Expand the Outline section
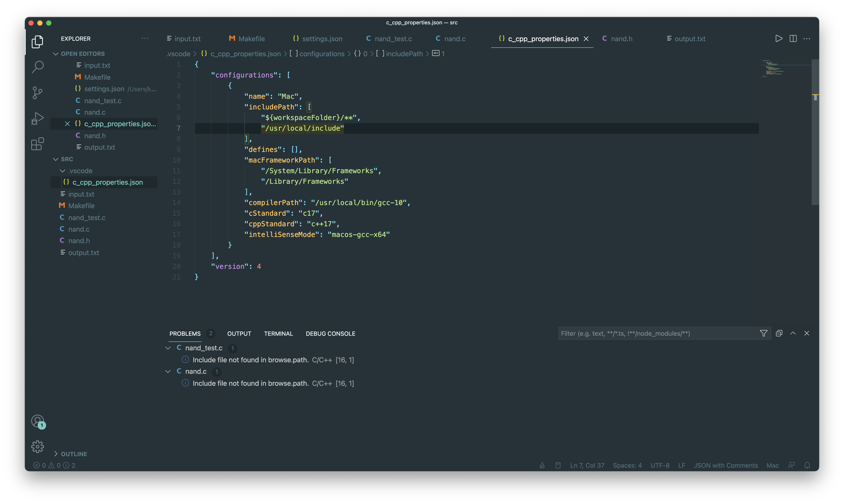The width and height of the screenshot is (844, 504). [55, 454]
